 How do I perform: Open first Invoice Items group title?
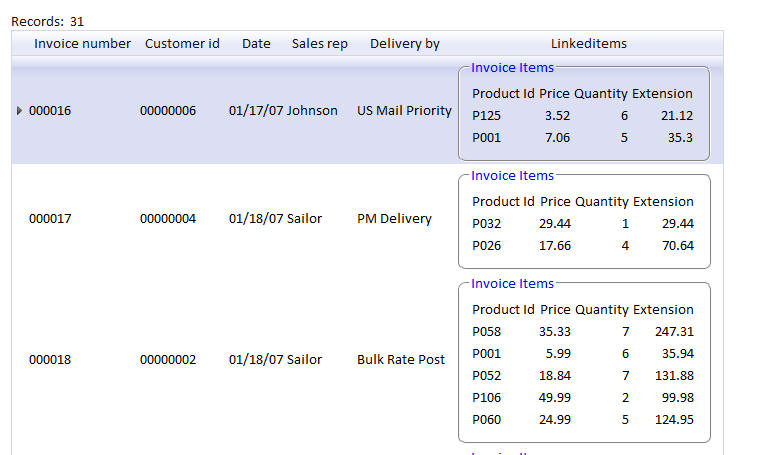[512, 68]
